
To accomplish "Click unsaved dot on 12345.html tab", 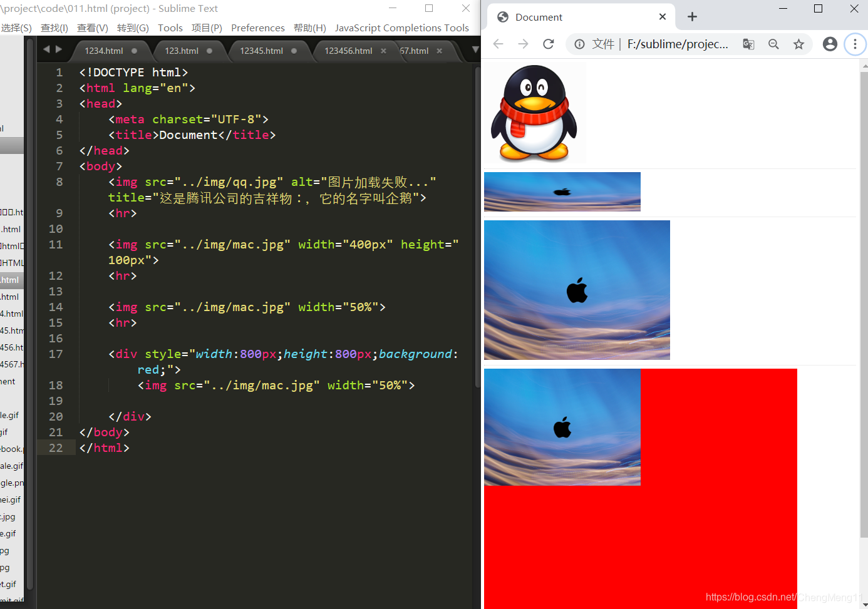I will [x=294, y=51].
